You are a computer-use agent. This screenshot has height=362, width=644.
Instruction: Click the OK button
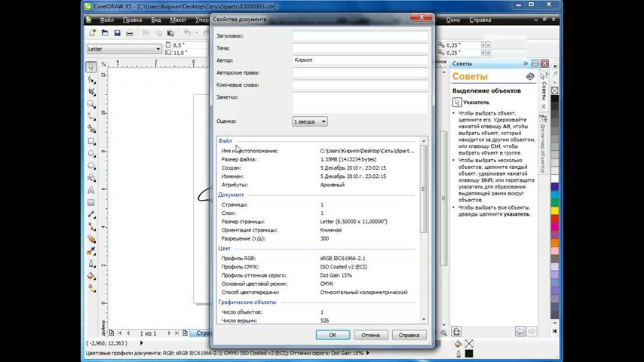click(x=333, y=335)
